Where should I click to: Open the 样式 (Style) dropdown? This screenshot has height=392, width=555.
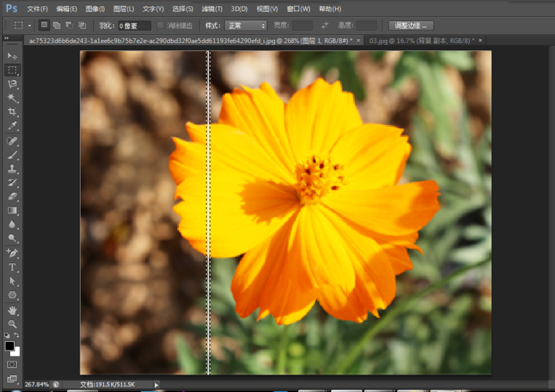(x=245, y=25)
